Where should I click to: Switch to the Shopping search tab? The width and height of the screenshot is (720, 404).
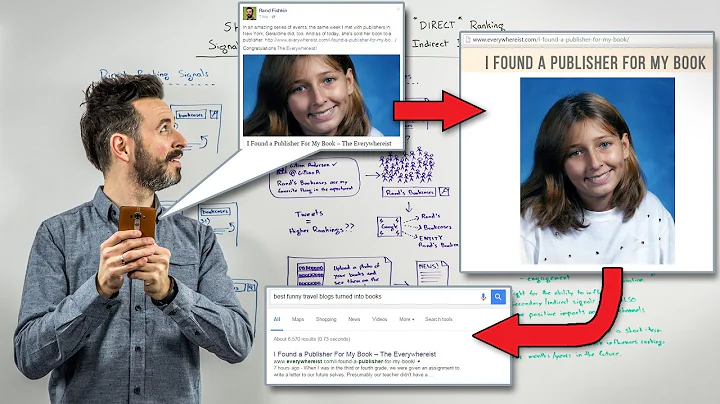(x=326, y=319)
